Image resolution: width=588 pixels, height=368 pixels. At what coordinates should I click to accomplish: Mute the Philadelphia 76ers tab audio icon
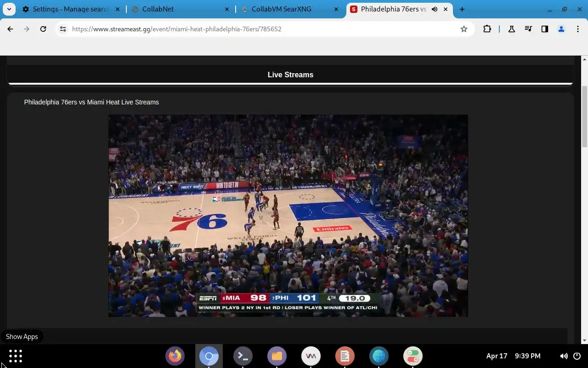(x=435, y=9)
